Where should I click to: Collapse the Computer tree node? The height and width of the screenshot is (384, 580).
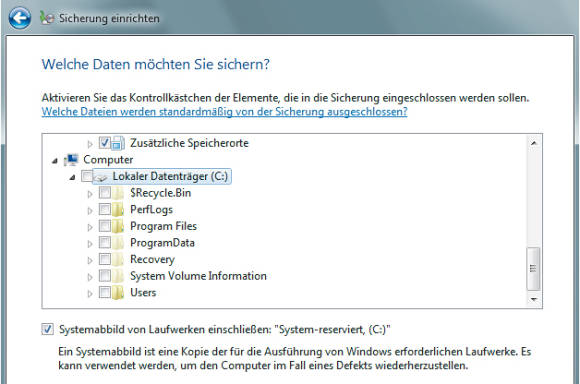pos(55,161)
